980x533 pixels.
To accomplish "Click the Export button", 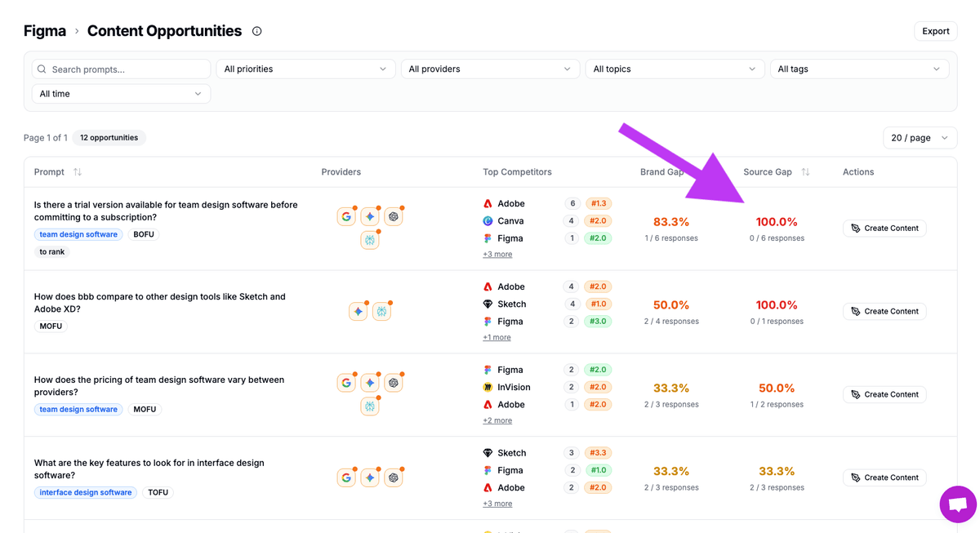I will coord(935,31).
